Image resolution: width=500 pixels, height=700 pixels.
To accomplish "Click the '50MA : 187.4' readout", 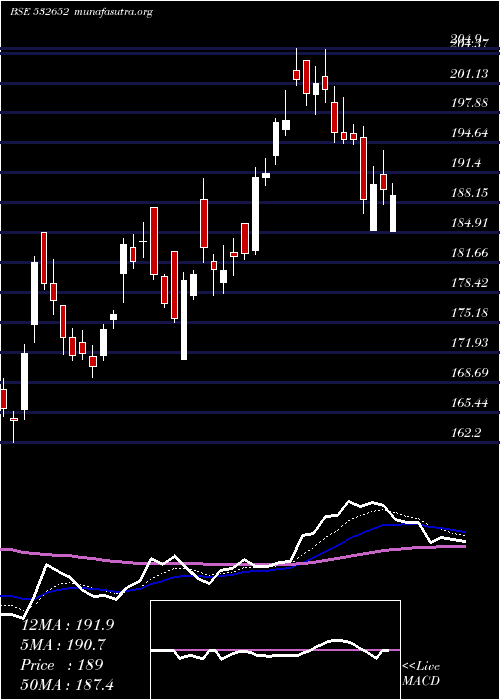I will (67, 684).
